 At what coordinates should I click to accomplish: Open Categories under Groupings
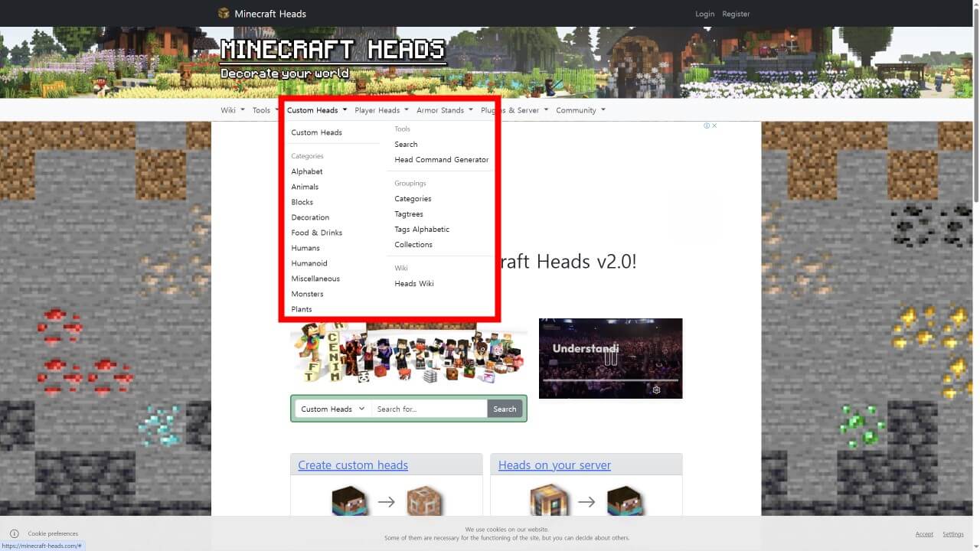coord(413,198)
